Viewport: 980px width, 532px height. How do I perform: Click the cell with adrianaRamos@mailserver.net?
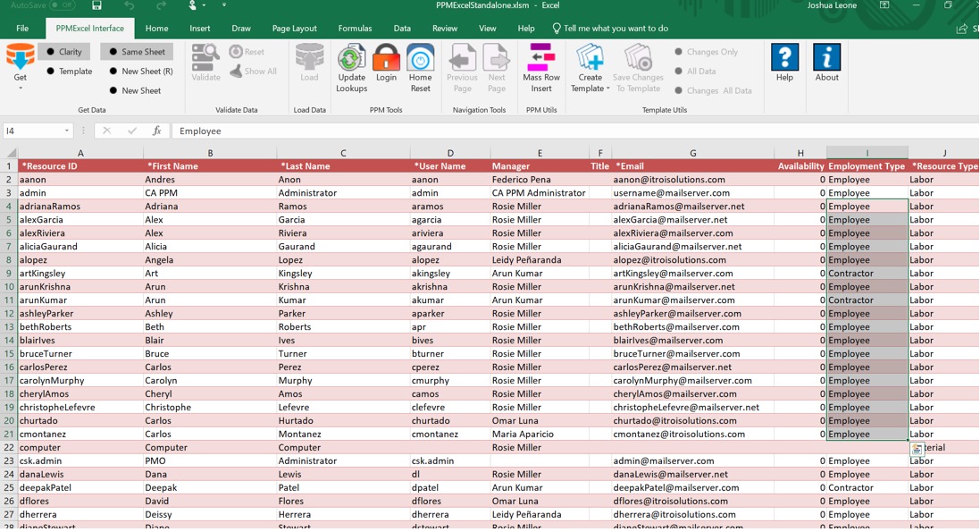692,206
